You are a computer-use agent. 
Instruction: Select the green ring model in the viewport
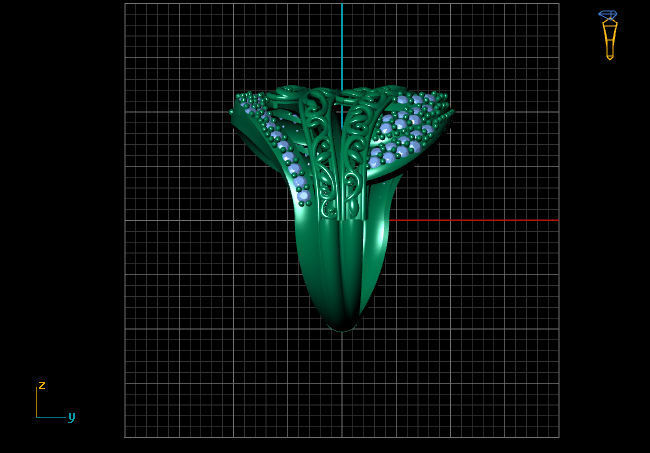[x=342, y=208]
